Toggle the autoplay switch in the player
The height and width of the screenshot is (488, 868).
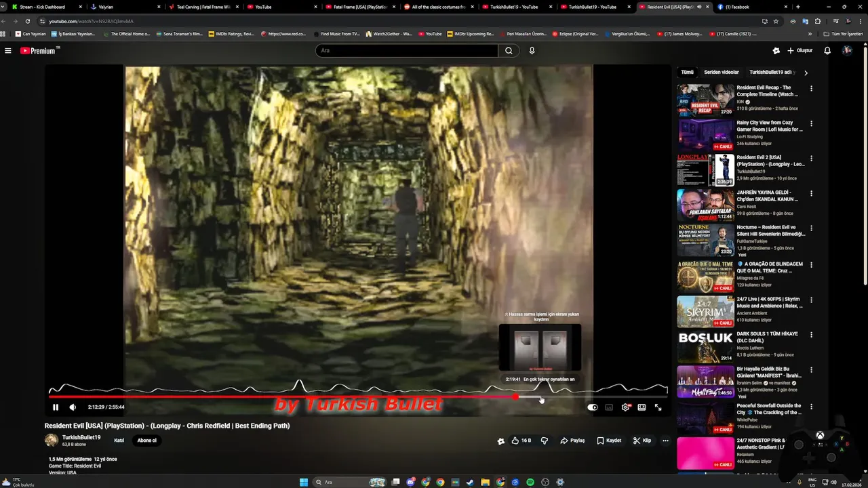pos(593,407)
